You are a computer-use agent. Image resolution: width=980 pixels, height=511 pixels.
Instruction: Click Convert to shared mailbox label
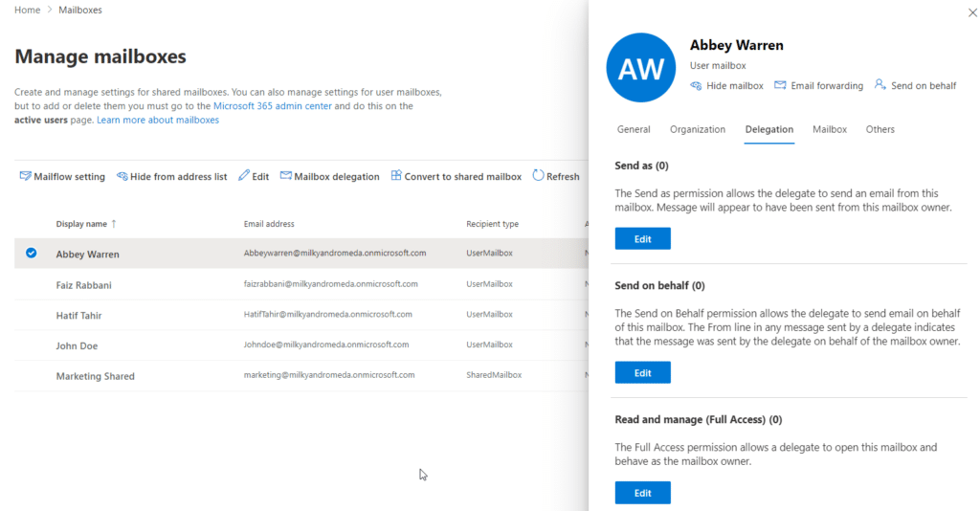[462, 177]
